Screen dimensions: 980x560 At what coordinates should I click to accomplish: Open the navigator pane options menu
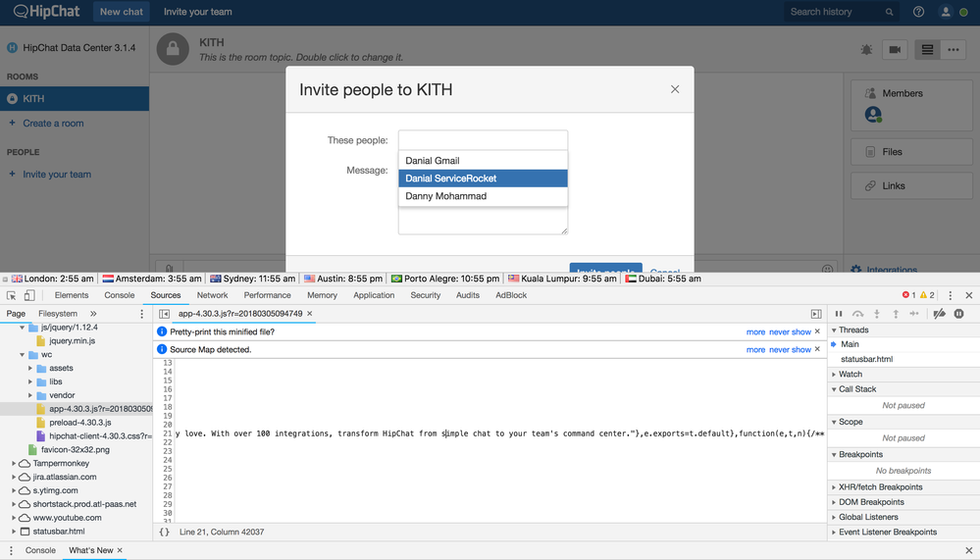point(142,314)
